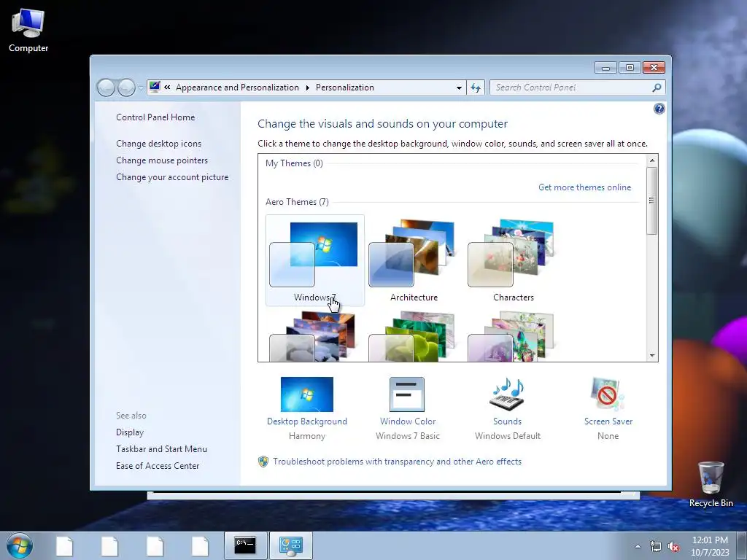Viewport: 747px width, 560px height.
Task: Open the Help question mark icon
Action: click(x=659, y=109)
